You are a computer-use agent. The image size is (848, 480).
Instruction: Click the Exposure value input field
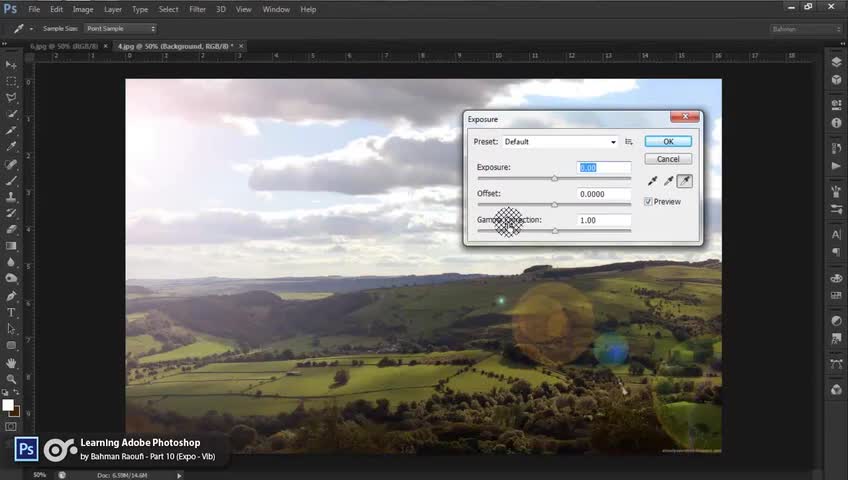click(604, 168)
